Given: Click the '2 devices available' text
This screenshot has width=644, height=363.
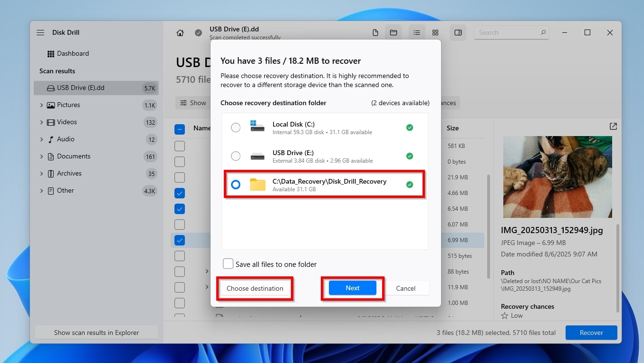Looking at the screenshot, I should click(x=400, y=103).
